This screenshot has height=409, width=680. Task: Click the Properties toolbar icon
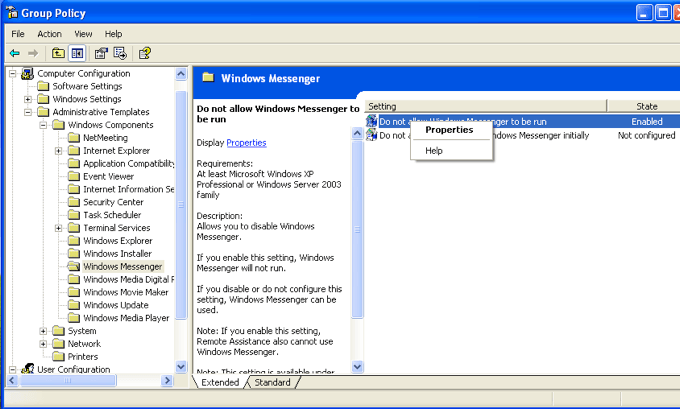(x=101, y=53)
